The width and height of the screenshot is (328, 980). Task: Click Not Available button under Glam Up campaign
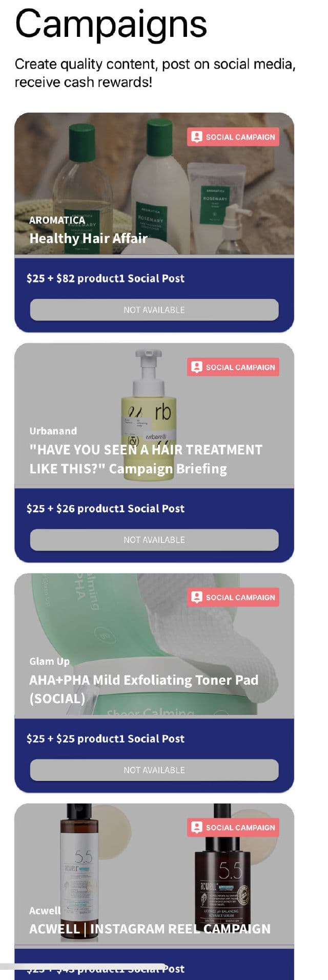154,770
